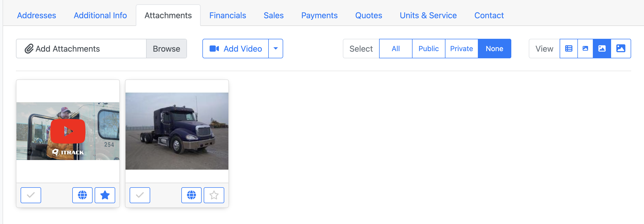Click globe icon on truck photo
Viewport: 644px width, 224px height.
191,195
